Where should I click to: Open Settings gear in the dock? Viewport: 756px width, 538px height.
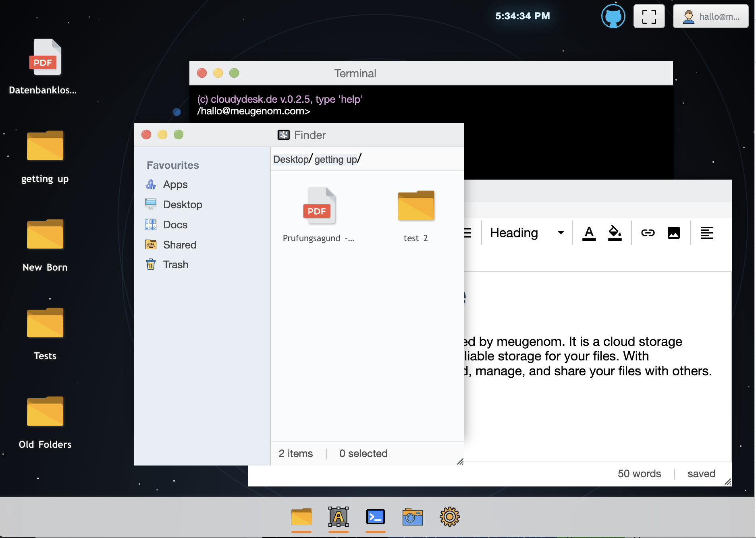pyautogui.click(x=450, y=517)
